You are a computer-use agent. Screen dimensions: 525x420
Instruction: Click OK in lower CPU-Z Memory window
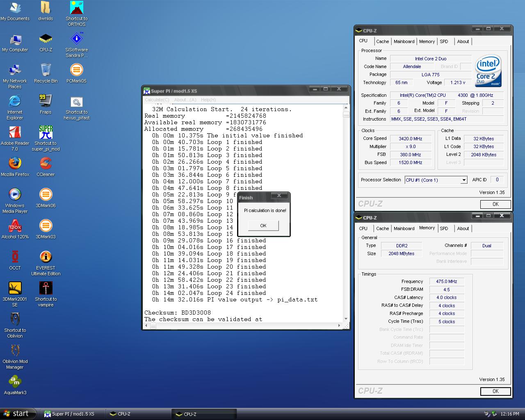pyautogui.click(x=495, y=391)
